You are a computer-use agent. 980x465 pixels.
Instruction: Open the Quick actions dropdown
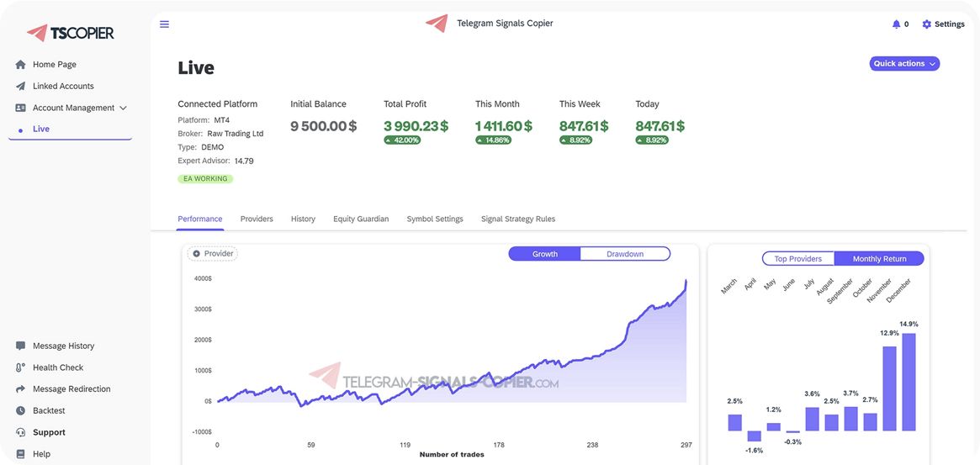coord(904,64)
